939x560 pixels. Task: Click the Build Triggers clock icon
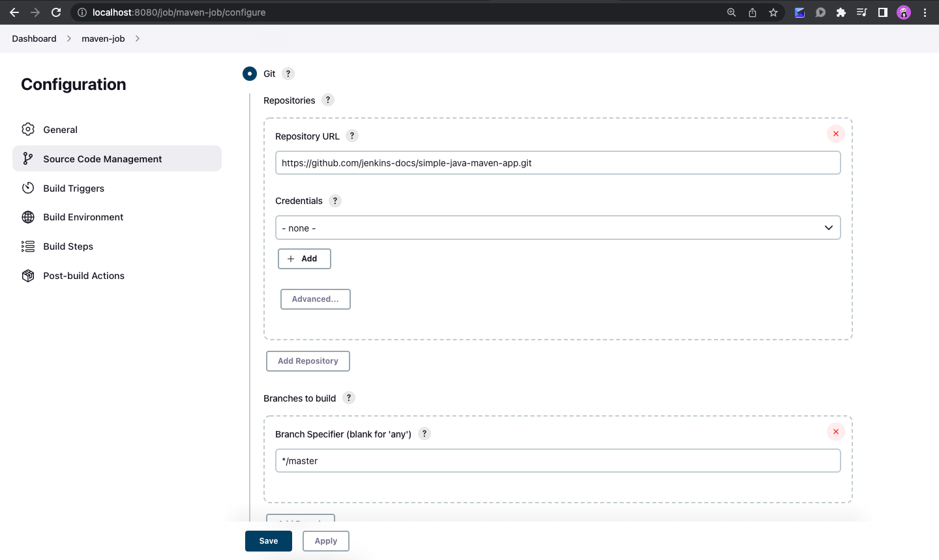(x=28, y=188)
